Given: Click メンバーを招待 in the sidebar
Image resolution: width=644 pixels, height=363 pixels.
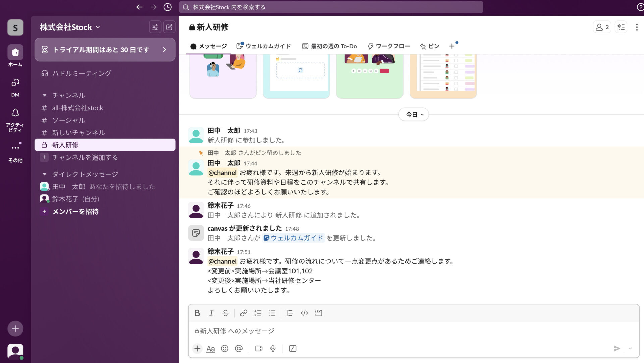Looking at the screenshot, I should pyautogui.click(x=75, y=212).
